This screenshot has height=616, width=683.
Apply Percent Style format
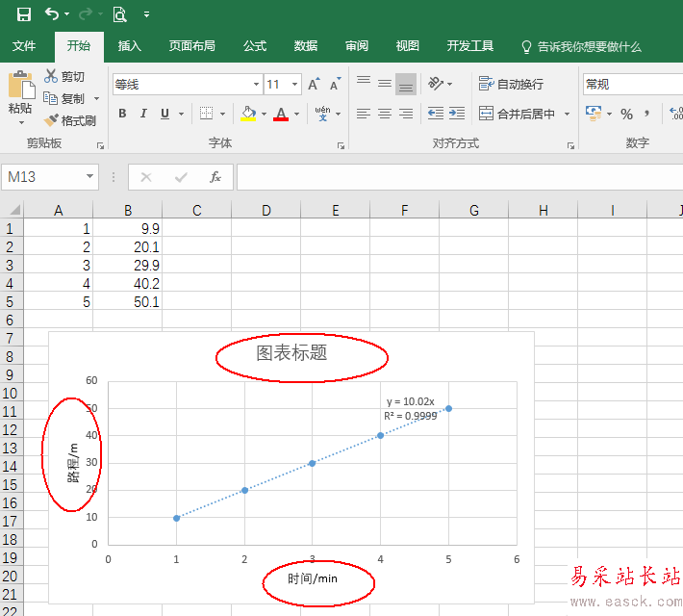point(626,114)
